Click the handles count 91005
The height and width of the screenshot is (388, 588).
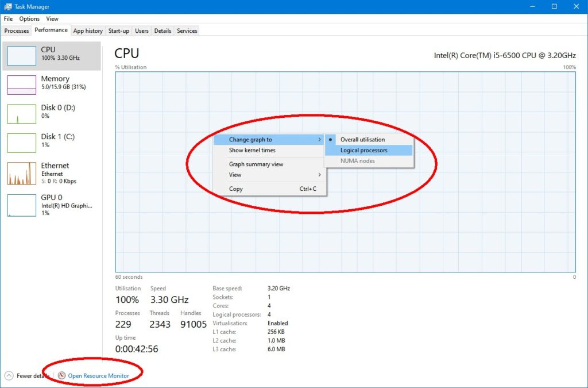click(194, 324)
